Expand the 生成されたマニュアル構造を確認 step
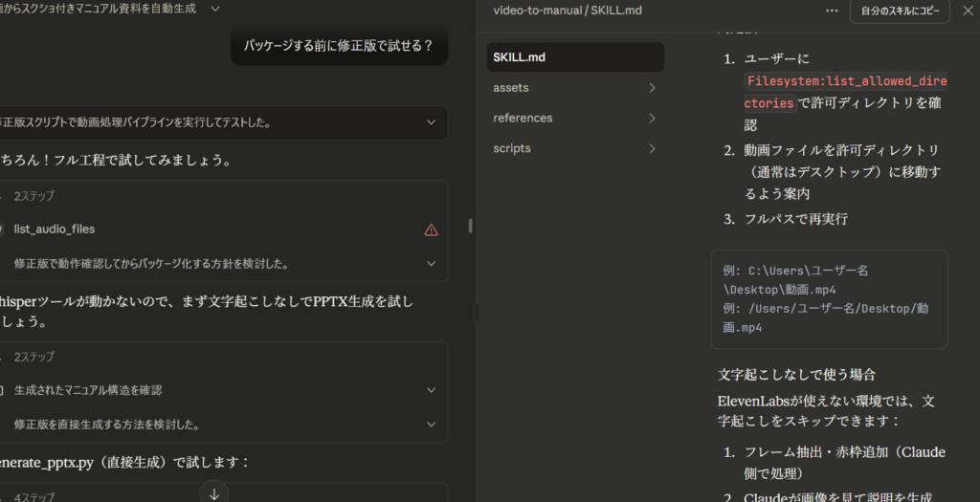 [x=431, y=390]
